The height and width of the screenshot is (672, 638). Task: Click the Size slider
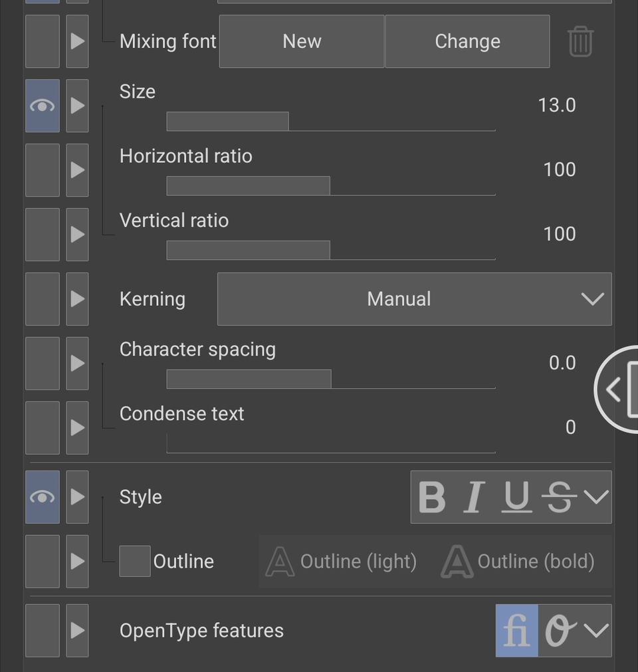331,121
